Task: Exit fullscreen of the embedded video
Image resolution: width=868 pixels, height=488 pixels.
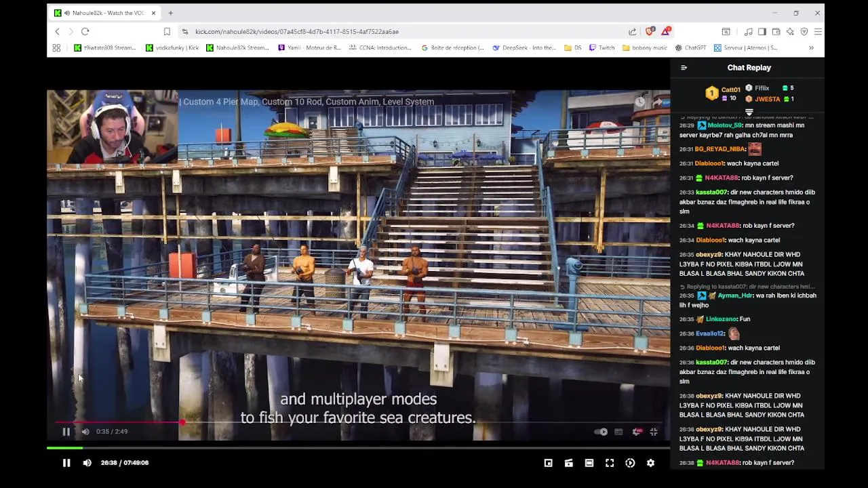Action: 654,432
